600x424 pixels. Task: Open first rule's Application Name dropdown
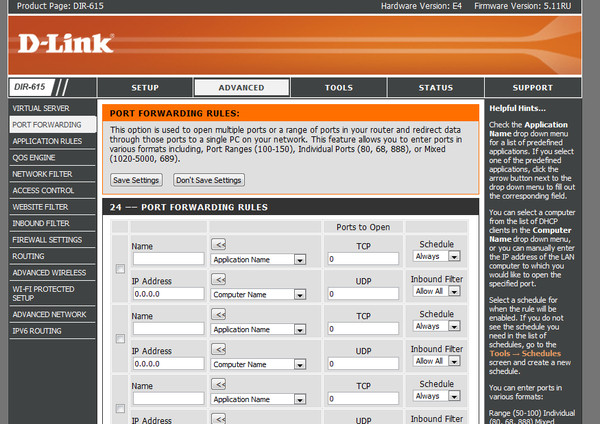(x=258, y=259)
